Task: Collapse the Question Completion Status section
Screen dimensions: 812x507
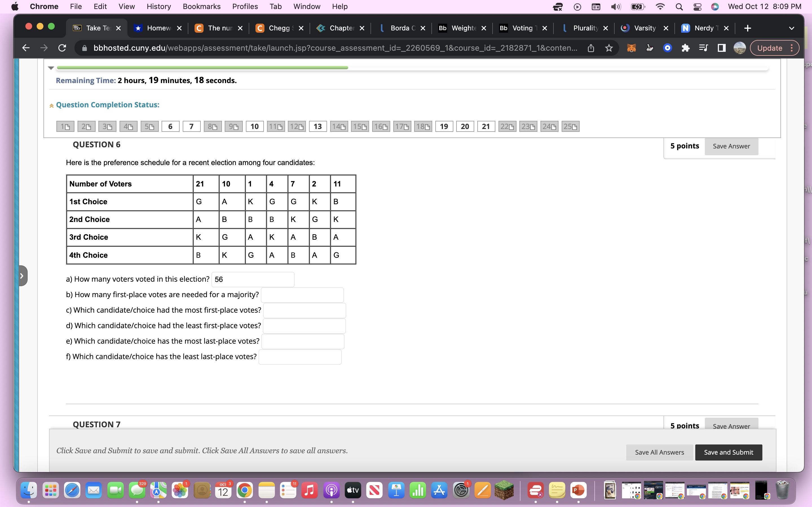Action: point(51,105)
